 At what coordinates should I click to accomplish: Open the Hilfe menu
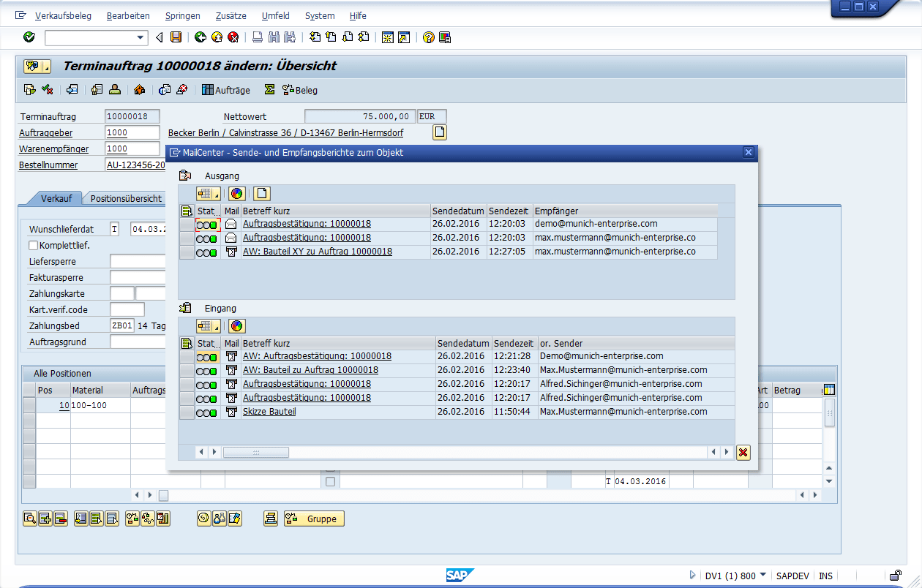pos(358,15)
